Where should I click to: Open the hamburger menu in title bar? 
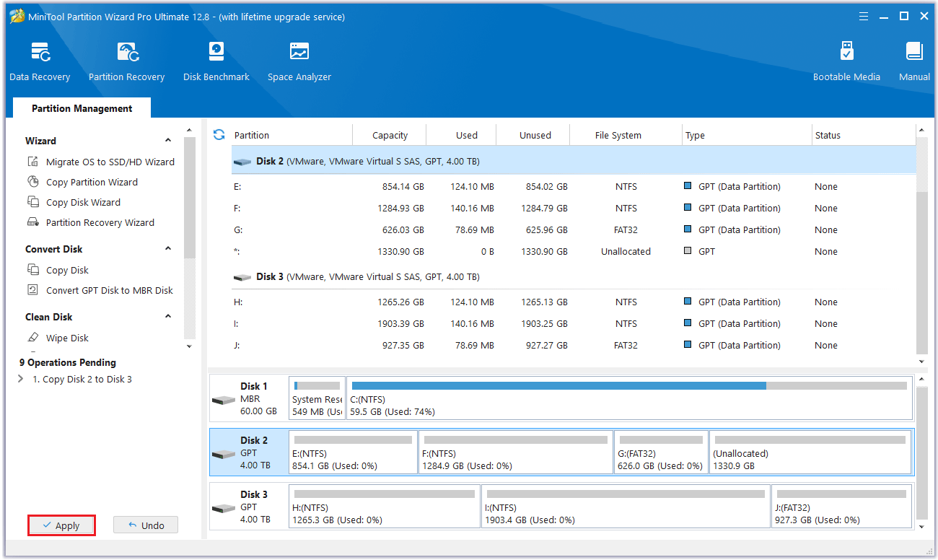[x=863, y=16]
